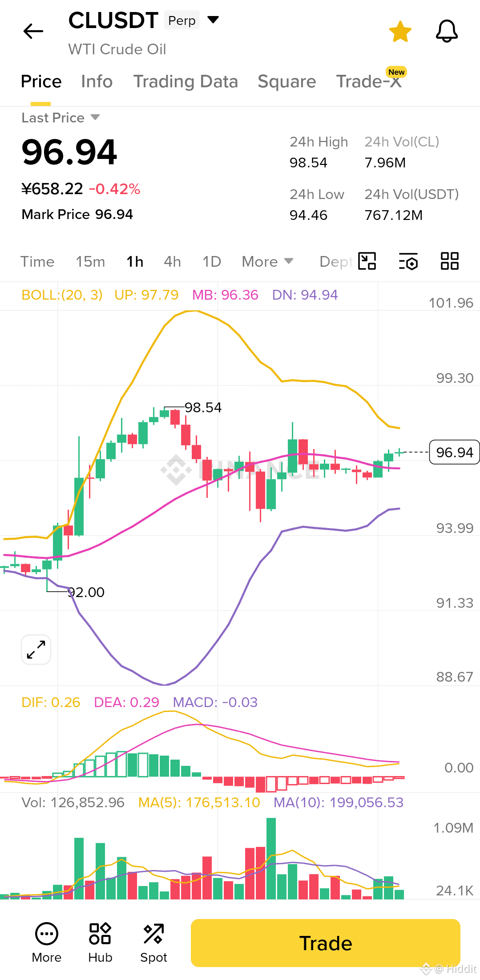Tap the 24h Vol(CL) value 7.96M
This screenshot has width=480, height=980.
click(x=385, y=163)
